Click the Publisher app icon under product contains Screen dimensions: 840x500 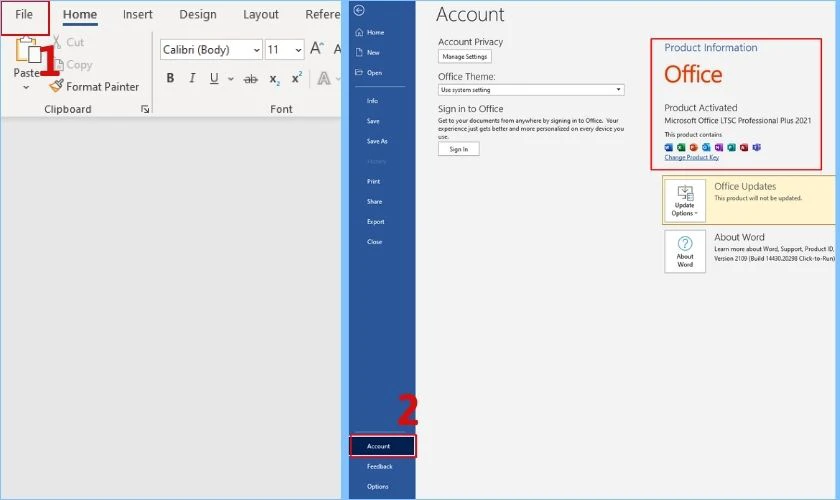tap(731, 147)
